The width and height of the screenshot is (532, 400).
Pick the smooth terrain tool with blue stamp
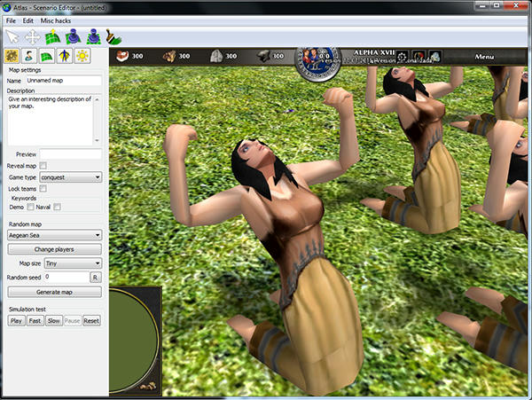coord(74,36)
